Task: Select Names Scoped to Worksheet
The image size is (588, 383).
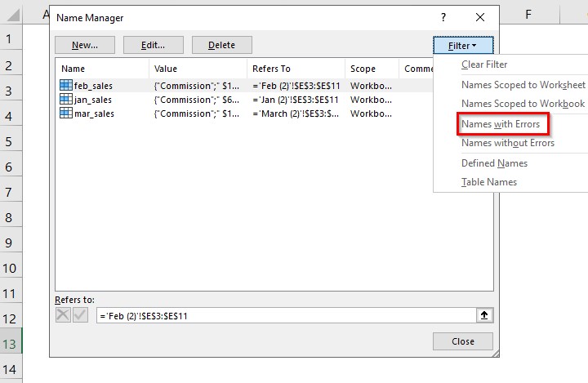Action: point(523,85)
